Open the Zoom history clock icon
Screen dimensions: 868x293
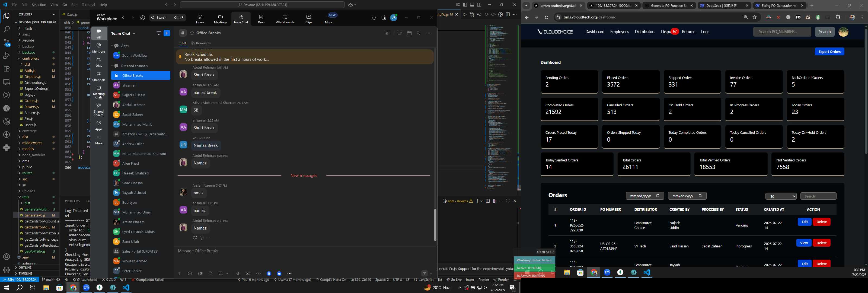[142, 18]
